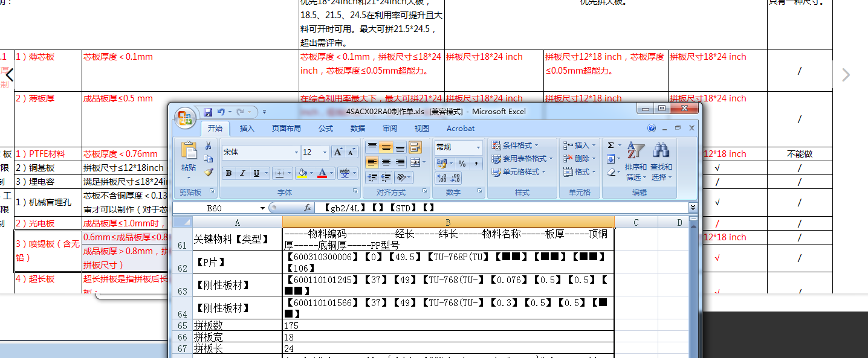The width and height of the screenshot is (868, 358).
Task: Switch to the Acrobat ribbon tab
Action: click(x=461, y=128)
